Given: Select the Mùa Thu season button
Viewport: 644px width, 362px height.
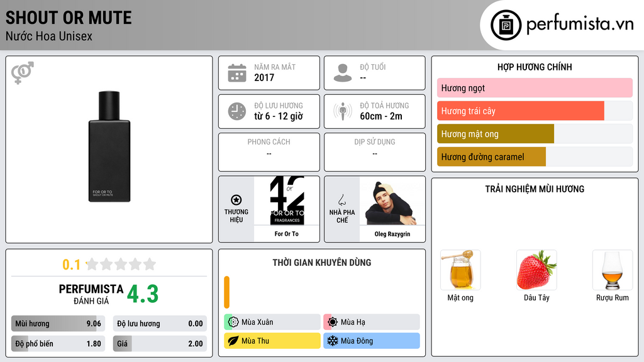Looking at the screenshot, I should [272, 341].
